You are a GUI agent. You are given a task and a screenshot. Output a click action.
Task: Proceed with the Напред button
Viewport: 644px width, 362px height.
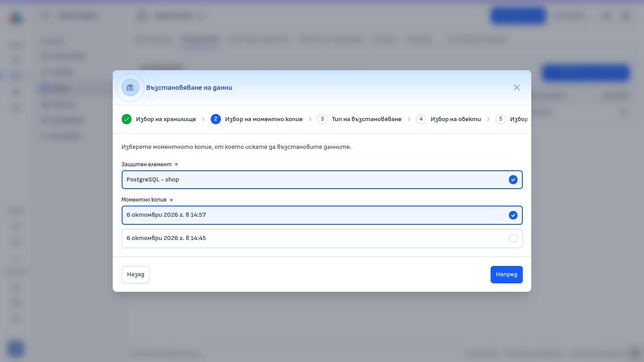tap(506, 275)
